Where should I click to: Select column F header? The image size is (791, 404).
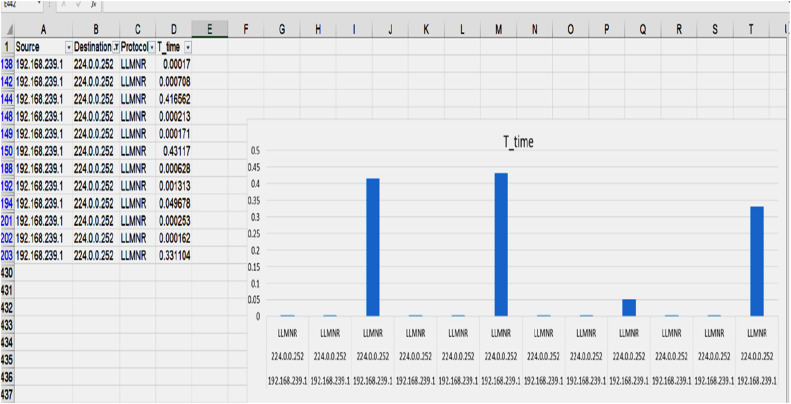[x=245, y=30]
